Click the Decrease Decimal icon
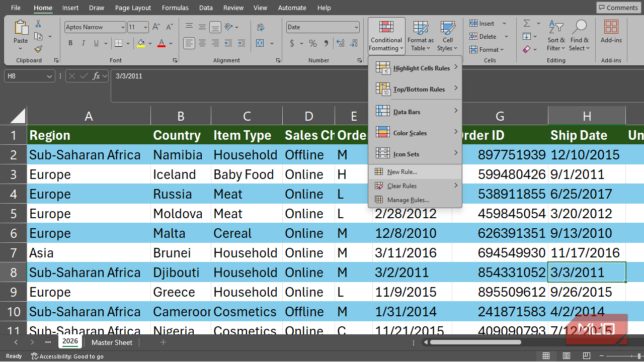This screenshot has height=362, width=644. [353, 43]
